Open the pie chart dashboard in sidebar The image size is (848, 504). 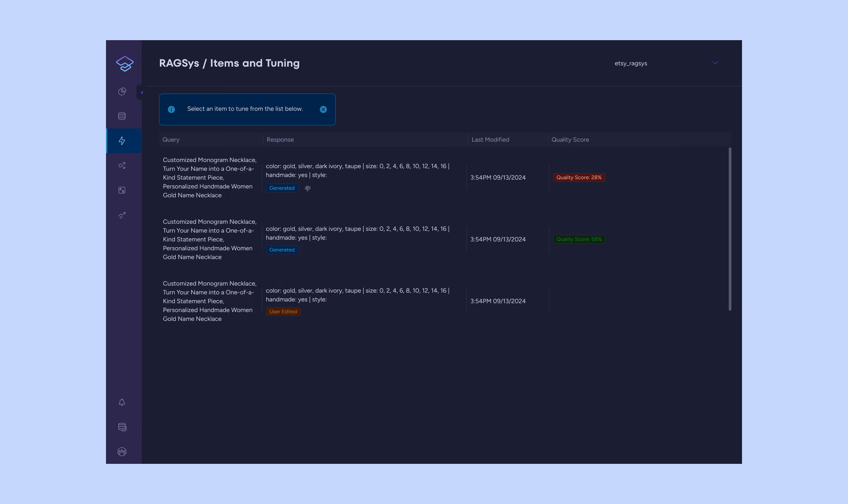click(x=122, y=91)
